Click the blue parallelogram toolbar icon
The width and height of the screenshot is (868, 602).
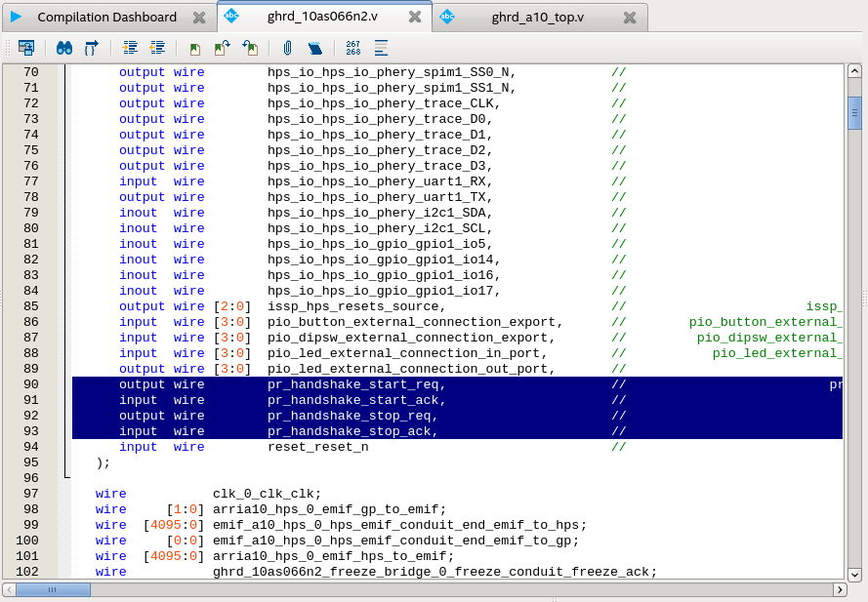point(314,47)
